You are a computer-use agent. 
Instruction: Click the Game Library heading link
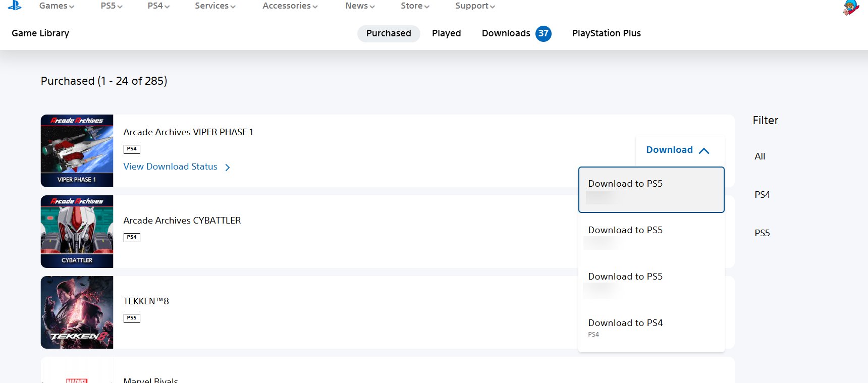click(x=40, y=33)
